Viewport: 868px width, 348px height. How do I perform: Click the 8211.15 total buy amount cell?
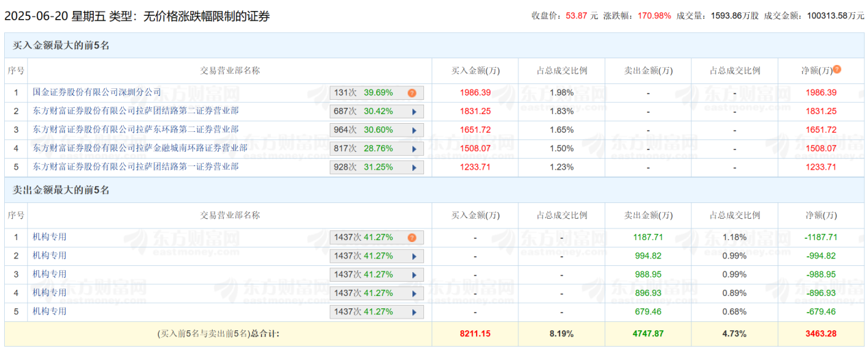(475, 334)
